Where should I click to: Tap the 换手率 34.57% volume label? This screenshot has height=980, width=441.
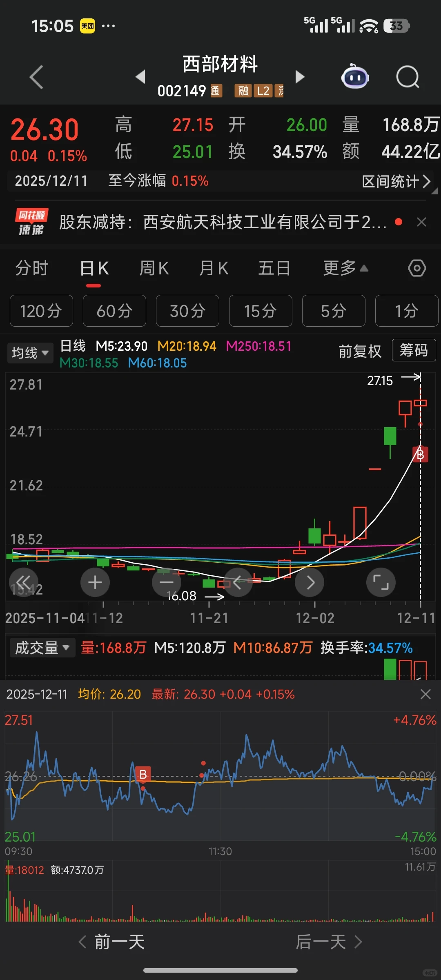366,648
